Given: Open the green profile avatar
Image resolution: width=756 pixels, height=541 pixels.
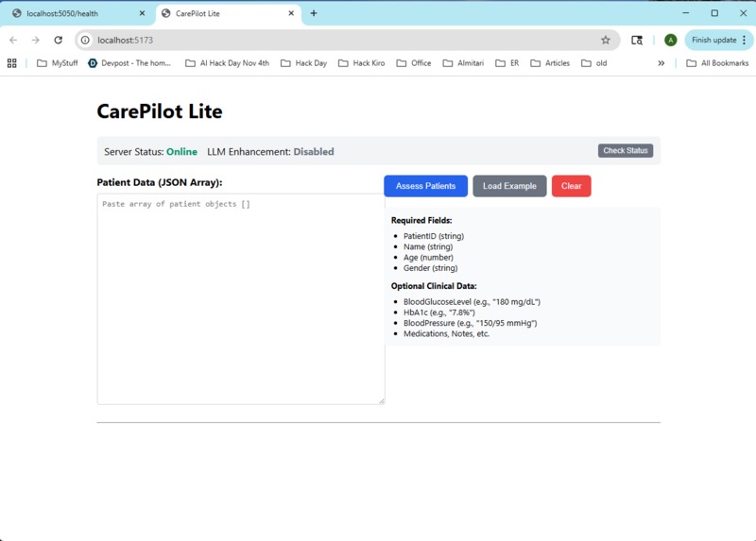Looking at the screenshot, I should [x=670, y=40].
